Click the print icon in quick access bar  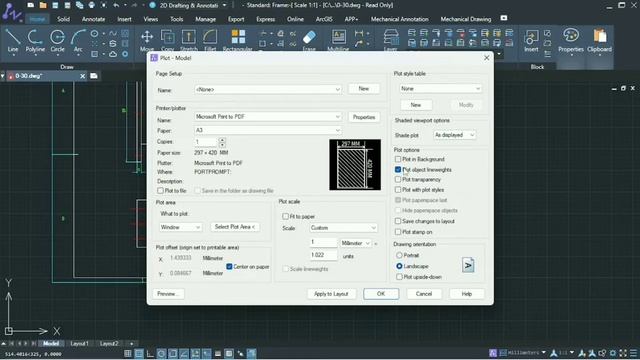tap(92, 5)
